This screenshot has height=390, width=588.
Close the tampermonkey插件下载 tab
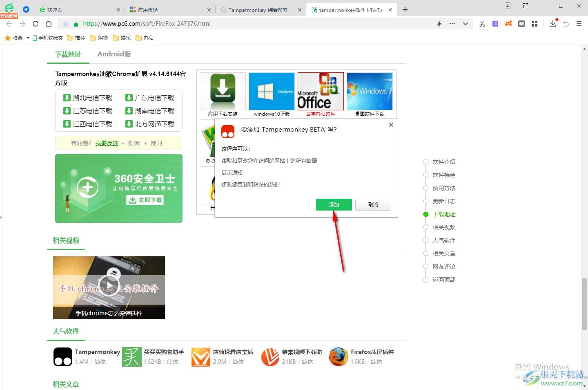tap(390, 10)
